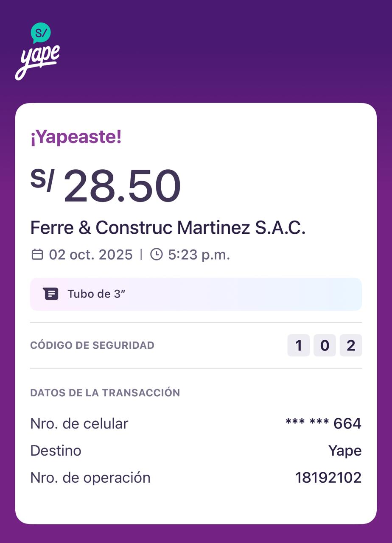This screenshot has width=392, height=543.
Task: Select operation number 18192102
Action: pos(328,478)
